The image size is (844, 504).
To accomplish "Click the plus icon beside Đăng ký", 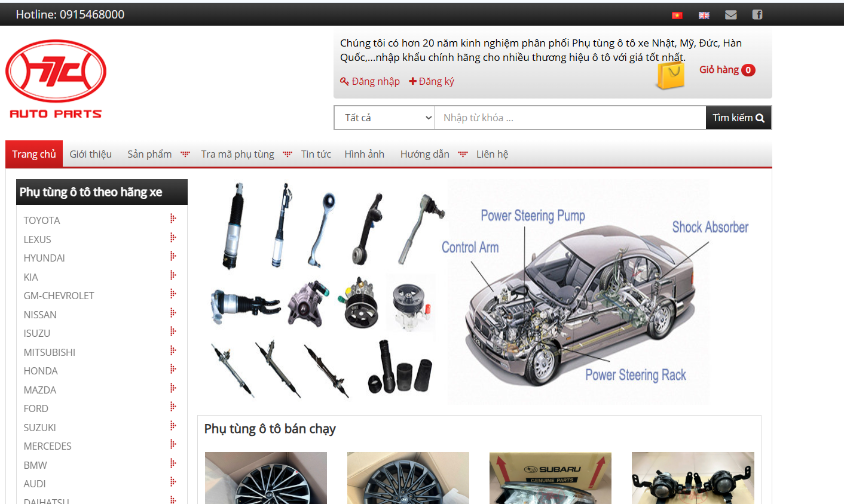I will tap(412, 81).
